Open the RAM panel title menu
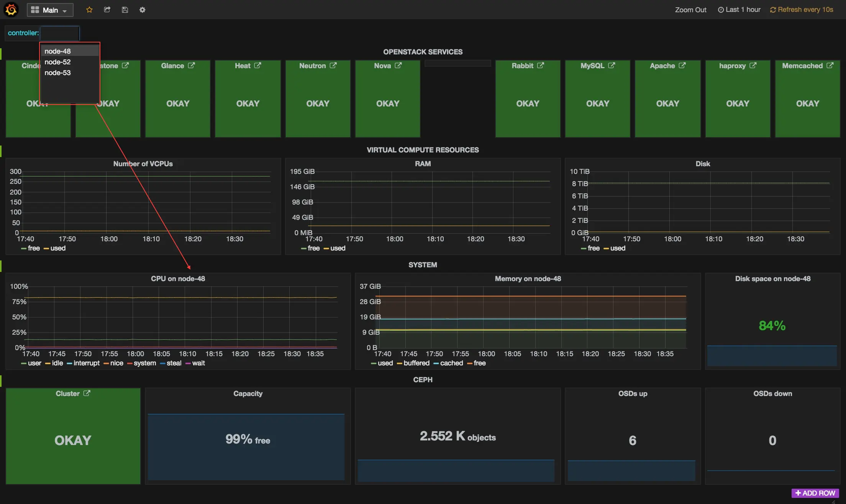 click(423, 164)
